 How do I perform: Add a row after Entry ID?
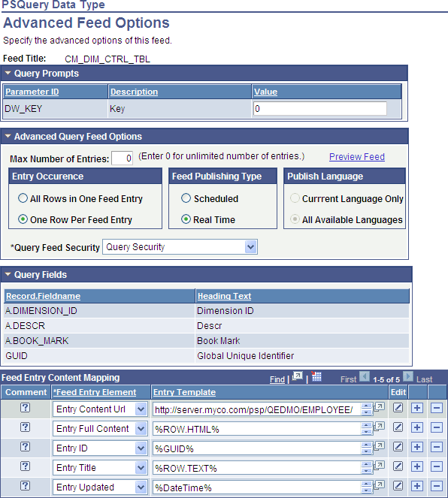point(417,447)
